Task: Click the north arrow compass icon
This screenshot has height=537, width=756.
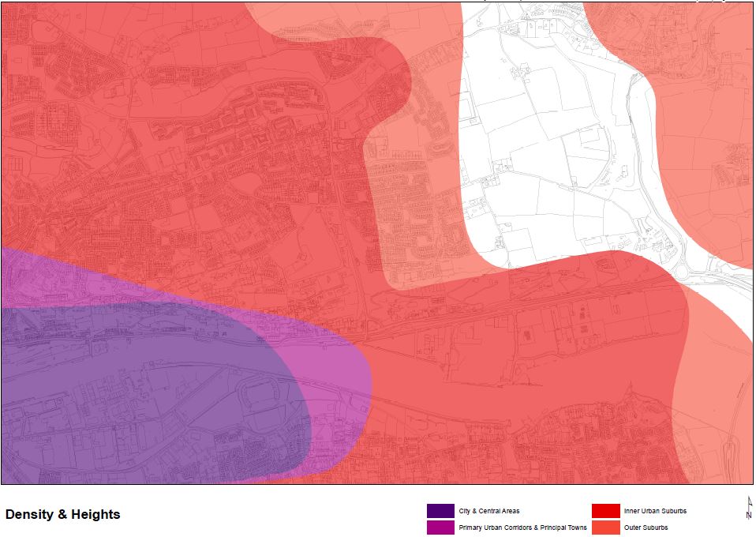Action: pyautogui.click(x=748, y=508)
